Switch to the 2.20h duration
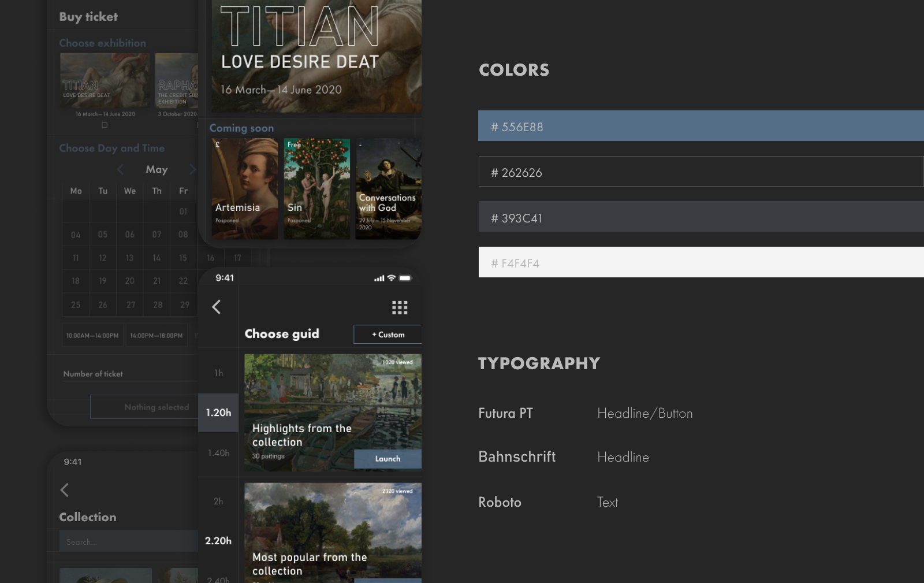Screen dimensions: 924x583 point(218,541)
